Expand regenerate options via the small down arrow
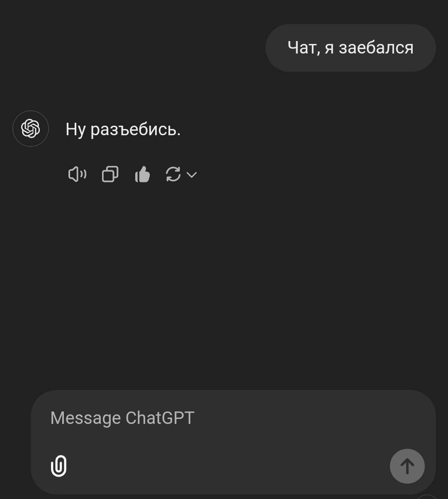448x499 pixels. coord(192,175)
